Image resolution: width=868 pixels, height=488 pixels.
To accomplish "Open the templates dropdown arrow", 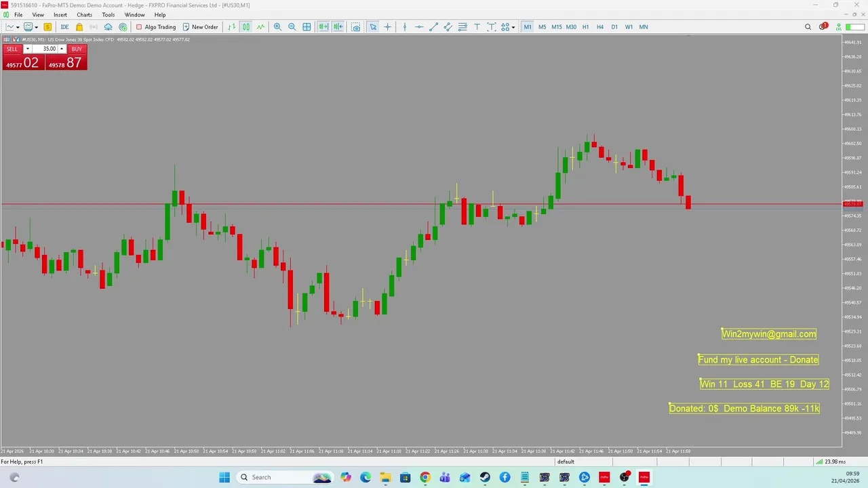I will (x=37, y=27).
